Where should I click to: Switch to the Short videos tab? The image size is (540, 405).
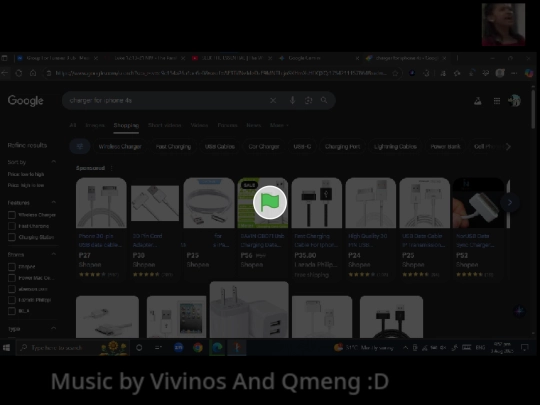165,125
